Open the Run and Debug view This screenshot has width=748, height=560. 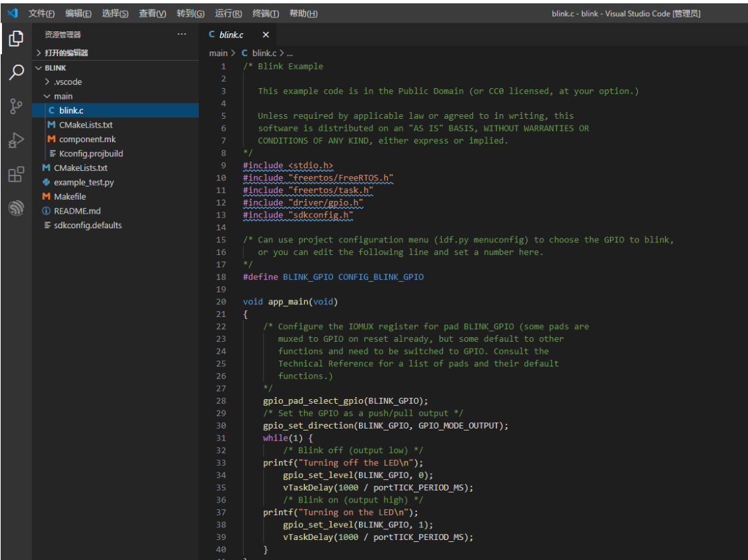click(16, 140)
